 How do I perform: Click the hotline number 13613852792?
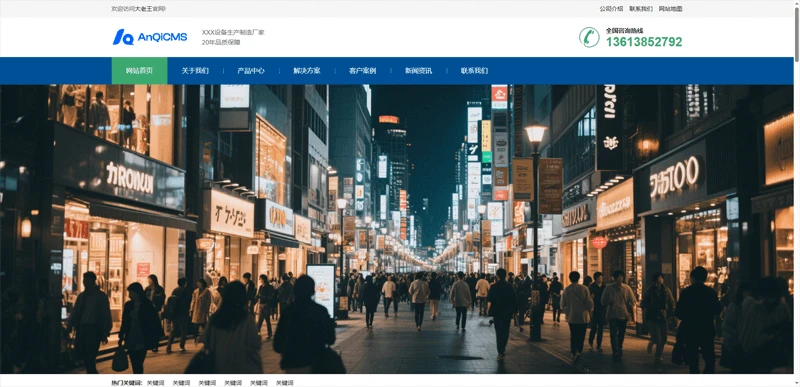pyautogui.click(x=644, y=42)
